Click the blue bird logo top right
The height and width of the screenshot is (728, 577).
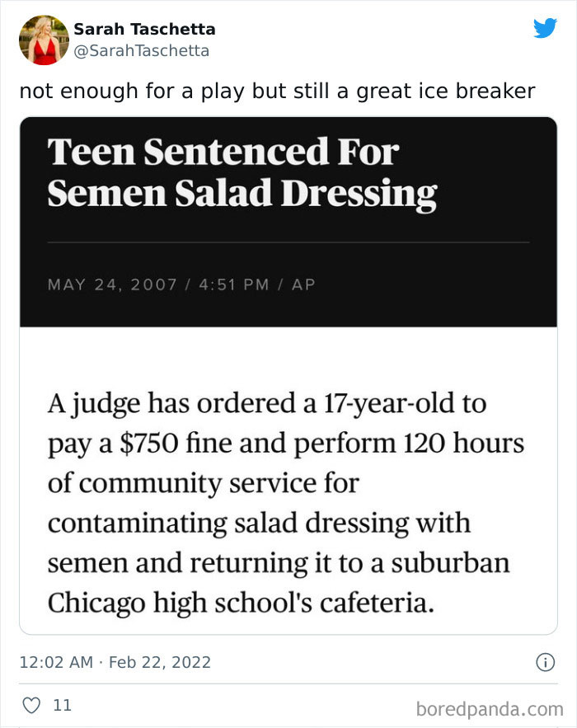(x=546, y=28)
